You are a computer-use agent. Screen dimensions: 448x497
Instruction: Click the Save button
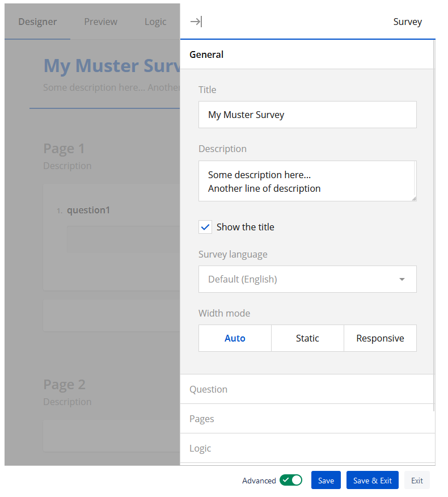click(326, 481)
